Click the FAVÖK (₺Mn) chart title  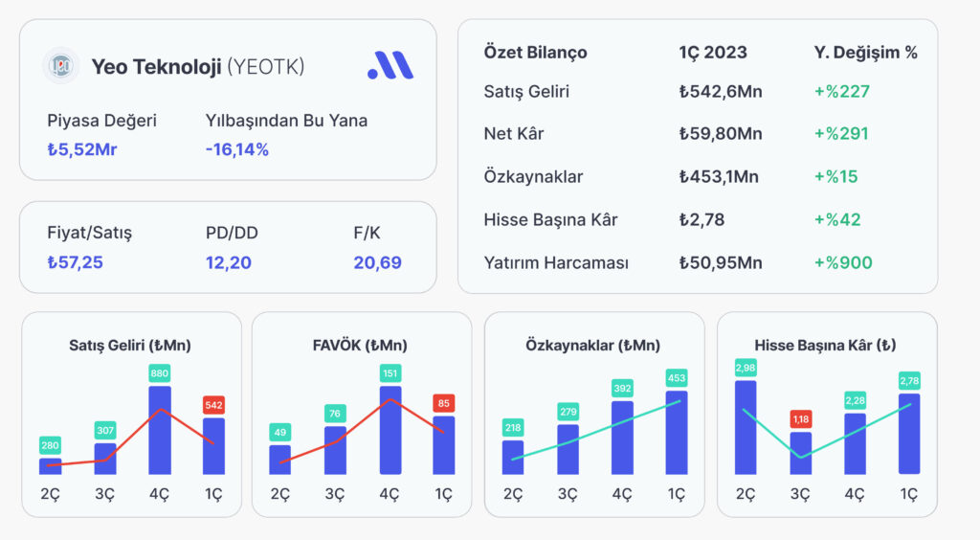360,346
